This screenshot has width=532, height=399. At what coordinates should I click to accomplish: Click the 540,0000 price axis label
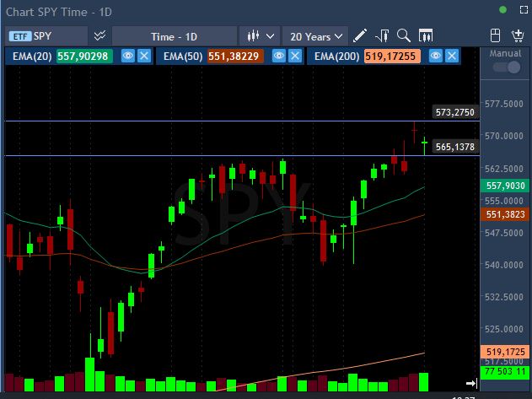[504, 265]
